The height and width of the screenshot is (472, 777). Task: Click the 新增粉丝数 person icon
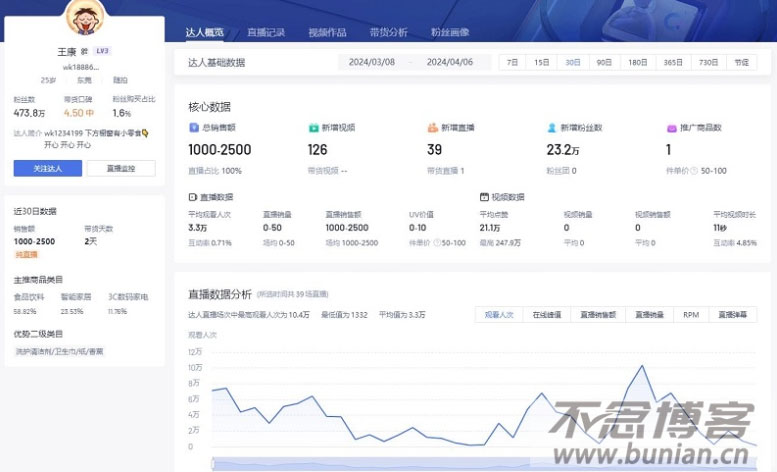(552, 128)
